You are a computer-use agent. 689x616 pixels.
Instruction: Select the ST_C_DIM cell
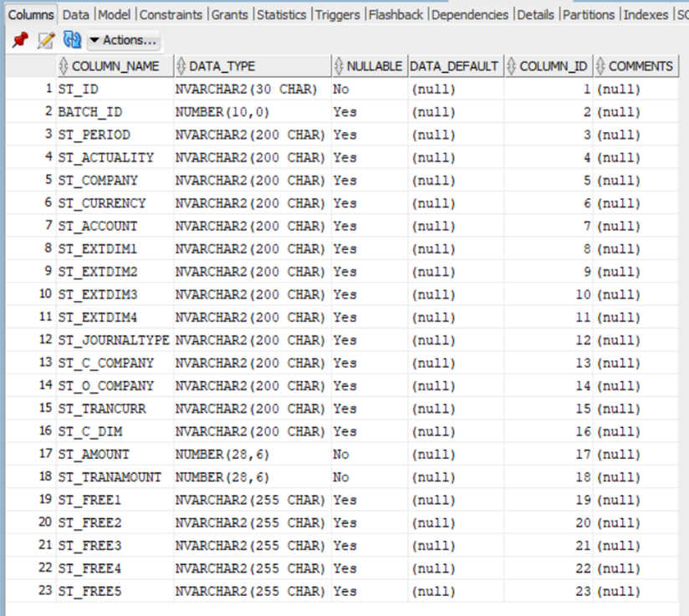coord(115,432)
